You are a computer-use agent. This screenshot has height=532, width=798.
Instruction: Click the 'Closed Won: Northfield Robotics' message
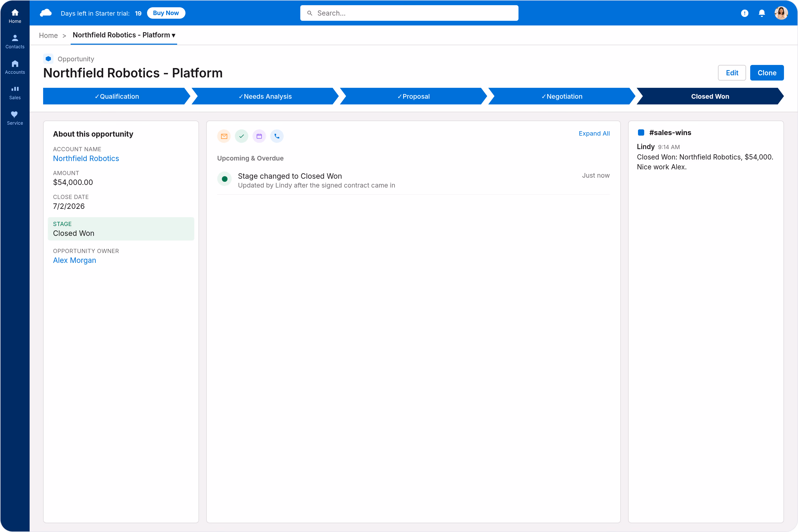(705, 162)
